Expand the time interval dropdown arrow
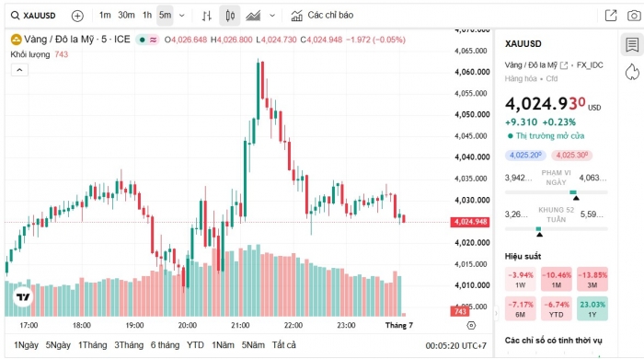 (182, 16)
